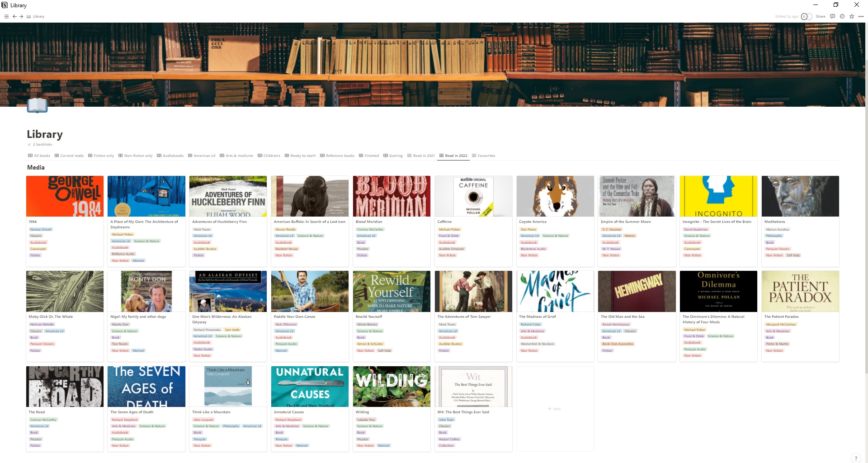Open The Patient Paradox cover

point(800,291)
